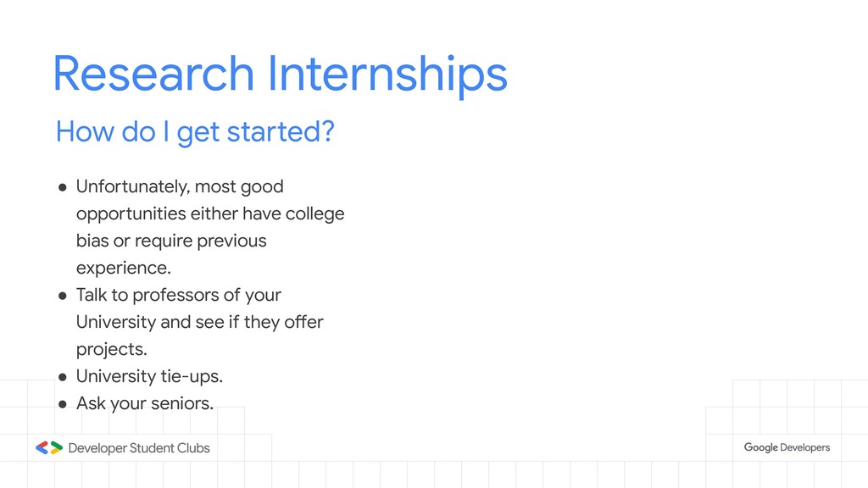
Task: Click the Ask your seniors. text
Action: click(144, 404)
